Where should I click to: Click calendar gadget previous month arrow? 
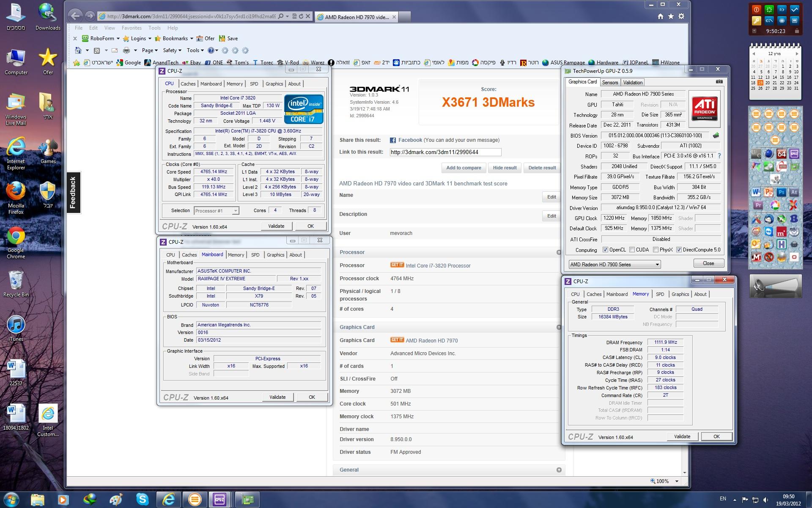point(753,54)
